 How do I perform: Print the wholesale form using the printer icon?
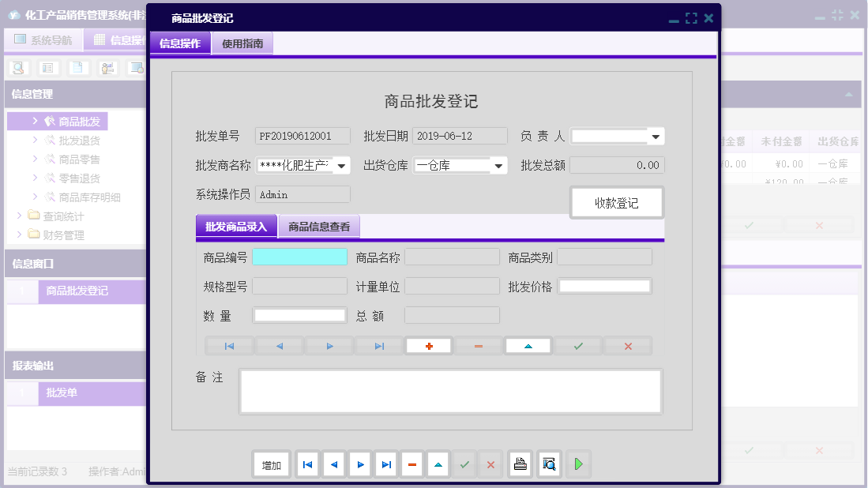coord(520,464)
